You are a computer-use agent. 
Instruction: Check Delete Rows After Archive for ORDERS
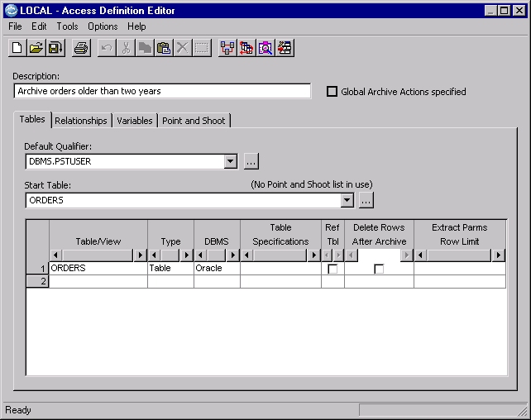tap(379, 269)
